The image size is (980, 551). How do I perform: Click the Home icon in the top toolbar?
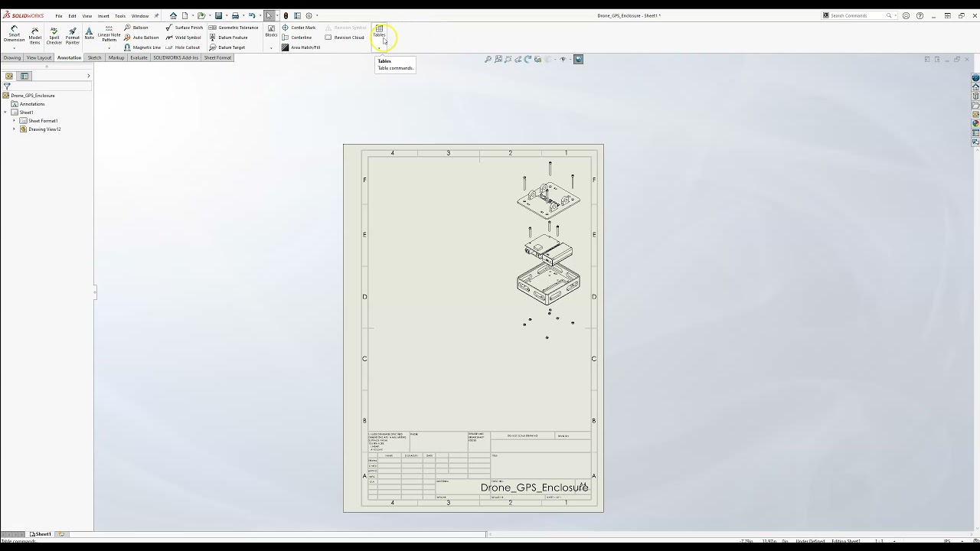pyautogui.click(x=173, y=15)
